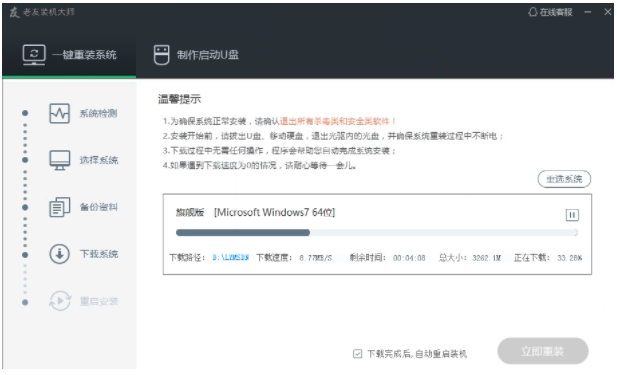Minimize the installer window
Viewport: 617px width, 375px height.
(x=588, y=12)
